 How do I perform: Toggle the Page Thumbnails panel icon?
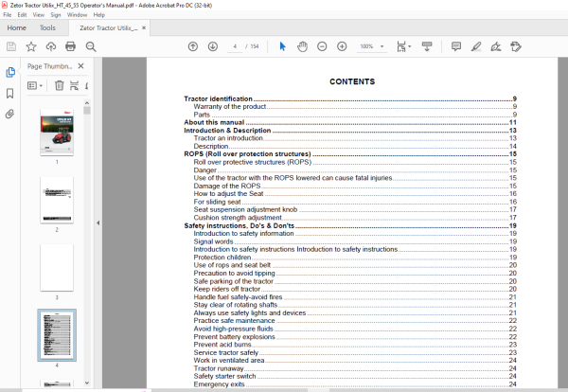click(x=10, y=72)
